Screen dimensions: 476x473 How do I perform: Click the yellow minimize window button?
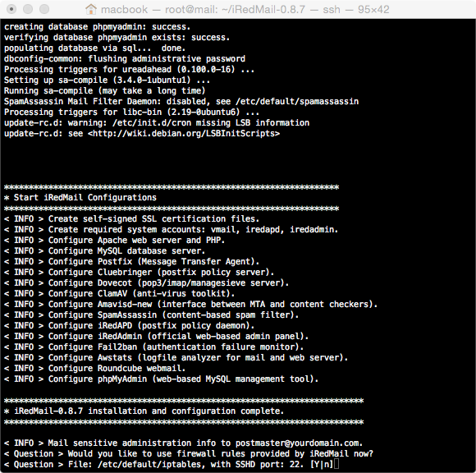tap(28, 9)
